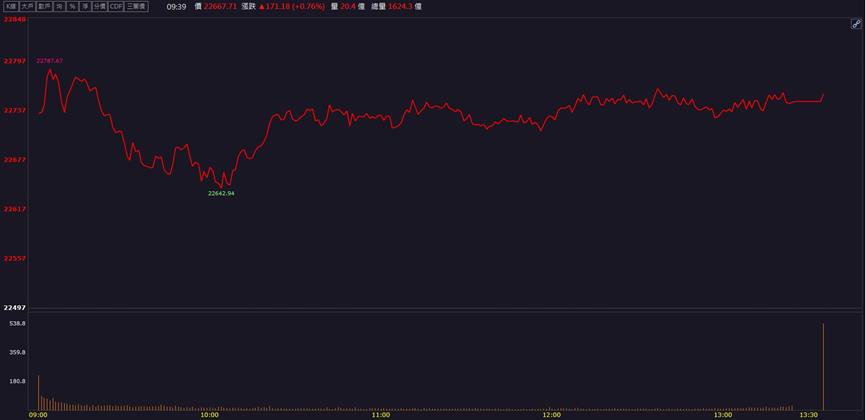This screenshot has width=865, height=420.
Task: Click the 09:00 time axis marker
Action: pos(38,415)
